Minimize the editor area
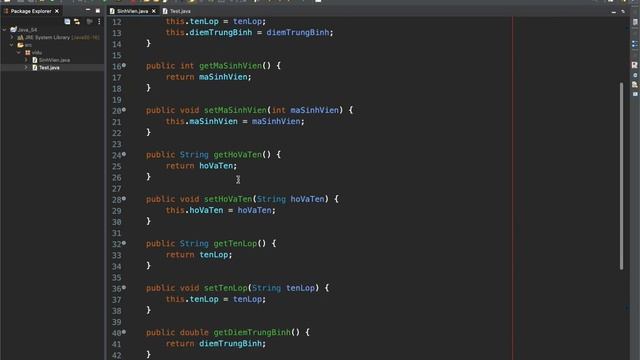 coord(613,12)
